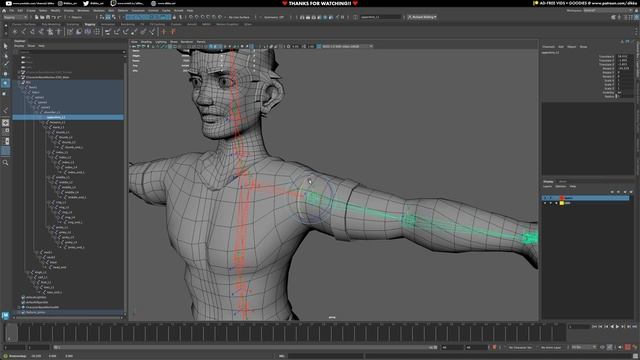Viewport: 640px width, 360px height.
Task: Open the viewport Shading menu
Action: click(x=146, y=42)
